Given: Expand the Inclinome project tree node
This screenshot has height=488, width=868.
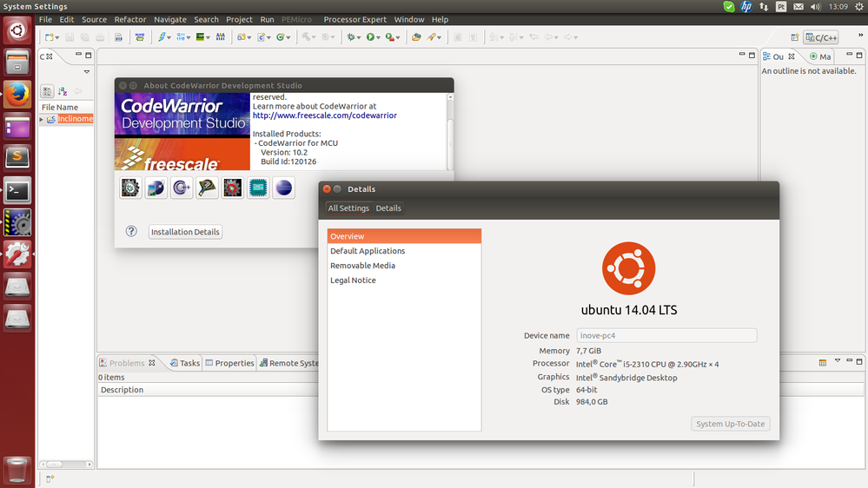Looking at the screenshot, I should (42, 120).
